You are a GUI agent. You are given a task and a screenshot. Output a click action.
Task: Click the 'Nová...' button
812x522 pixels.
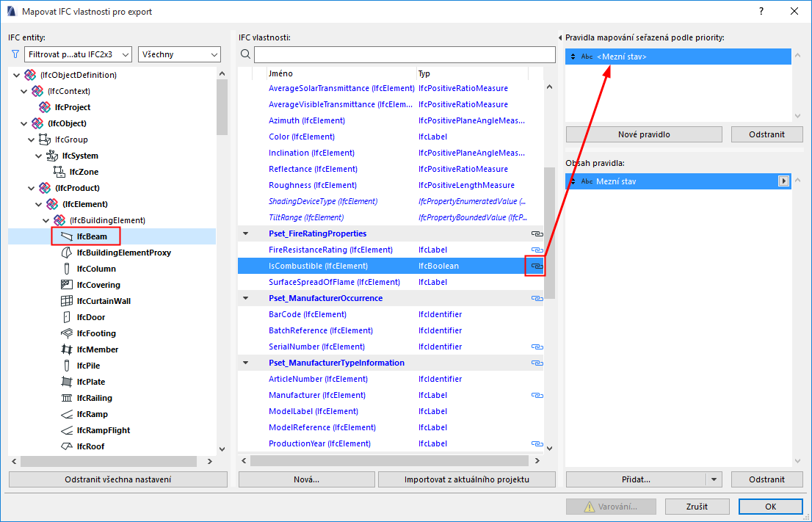[x=307, y=479]
